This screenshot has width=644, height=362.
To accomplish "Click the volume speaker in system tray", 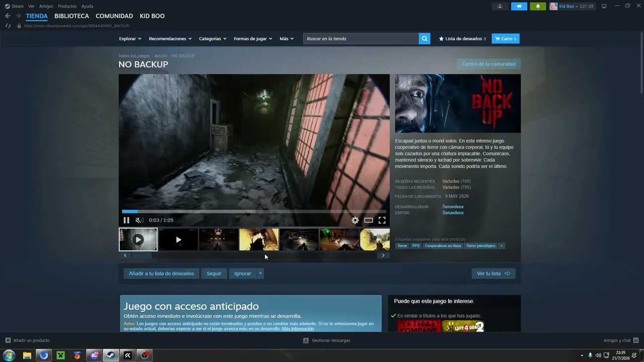I will coord(598,355).
